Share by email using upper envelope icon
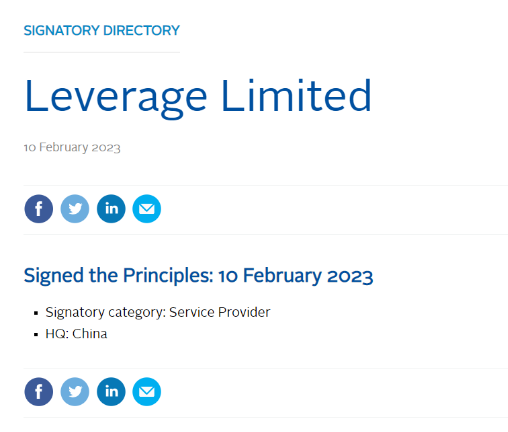 (147, 209)
